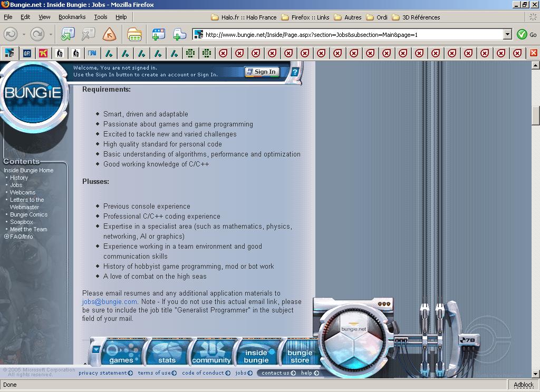This screenshot has height=392, width=540.
Task: Click the window icon with green plus
Action: [158, 34]
